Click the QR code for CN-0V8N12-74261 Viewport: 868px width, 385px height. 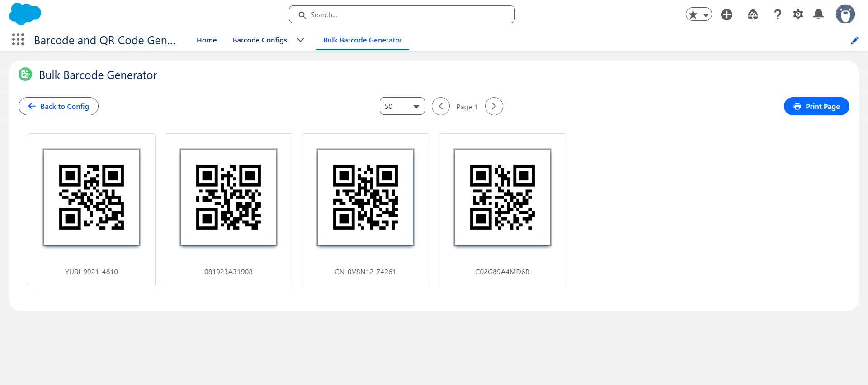[x=365, y=197]
